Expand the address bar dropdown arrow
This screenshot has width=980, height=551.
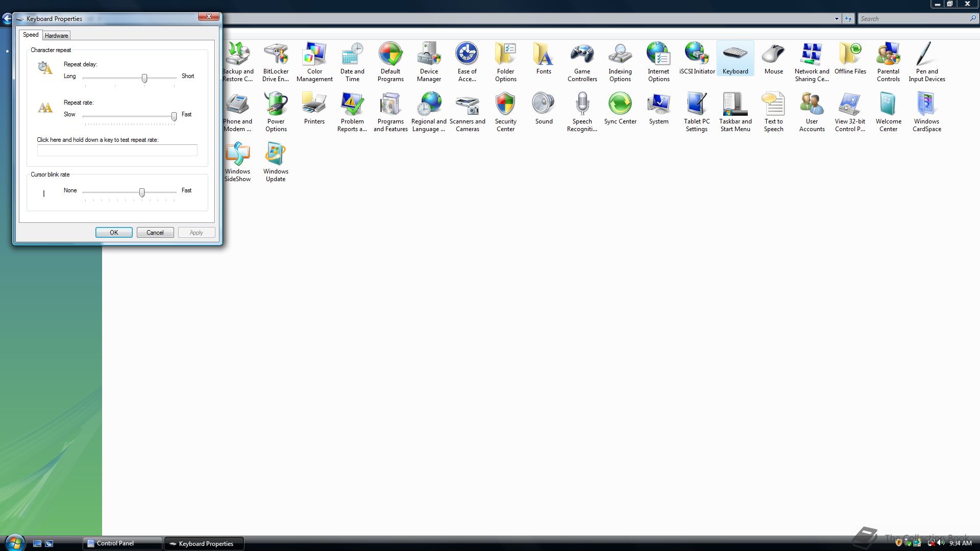pos(837,19)
